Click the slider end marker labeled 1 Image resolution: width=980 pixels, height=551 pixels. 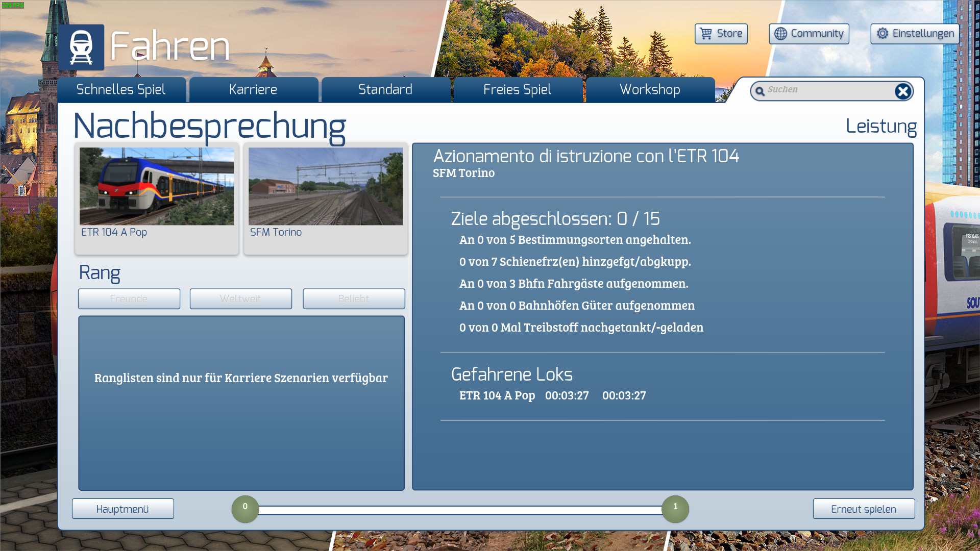point(675,509)
